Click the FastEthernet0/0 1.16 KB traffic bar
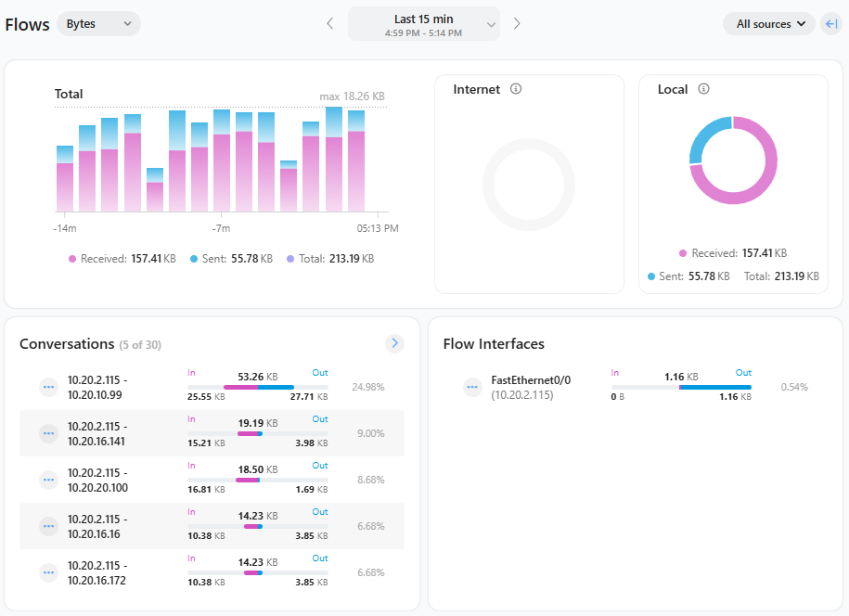This screenshot has width=849, height=616. [681, 387]
